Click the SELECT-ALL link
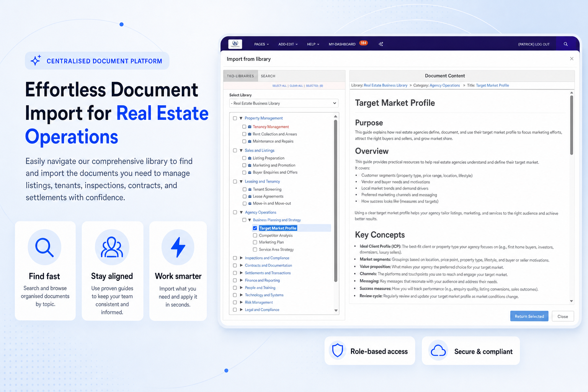 click(x=279, y=86)
